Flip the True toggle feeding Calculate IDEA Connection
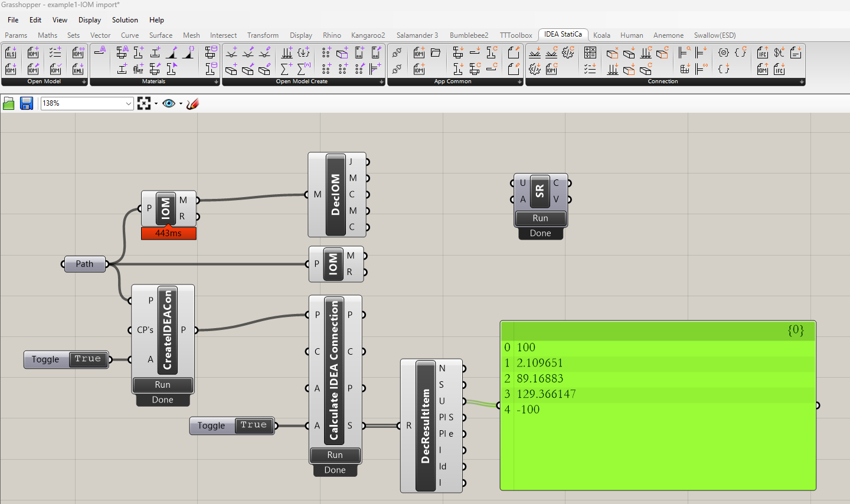This screenshot has width=850, height=504. pos(254,425)
